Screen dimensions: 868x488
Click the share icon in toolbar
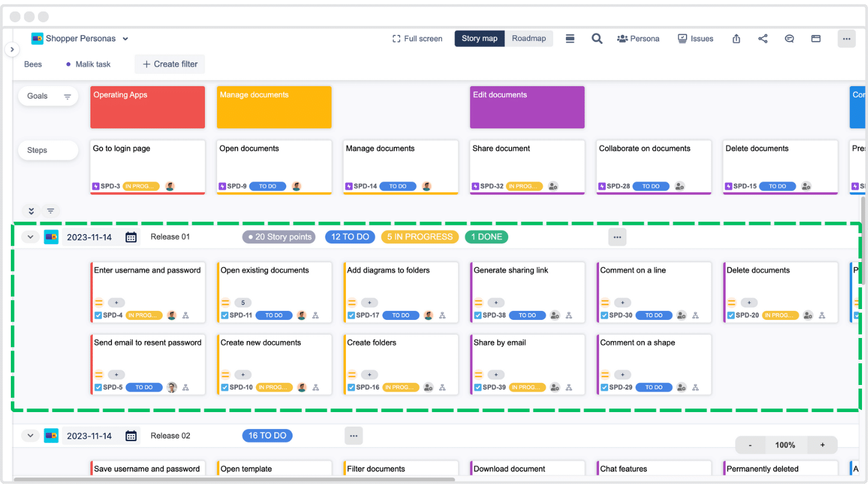click(x=763, y=39)
